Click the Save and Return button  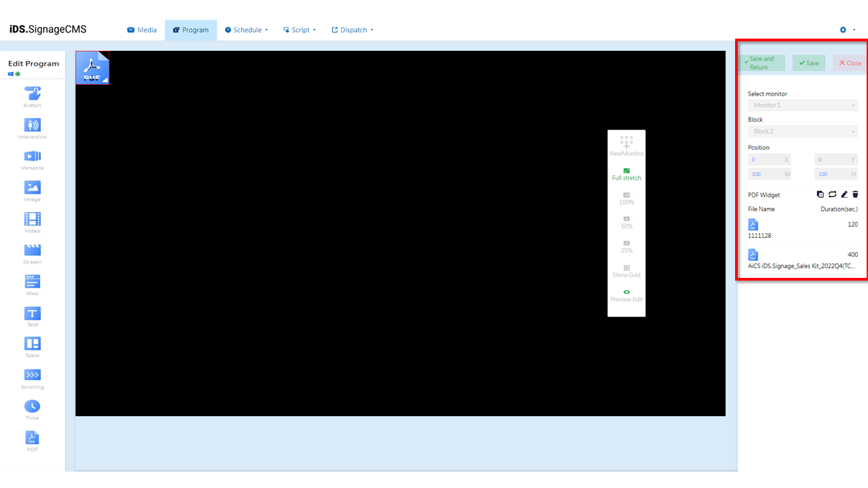[761, 63]
